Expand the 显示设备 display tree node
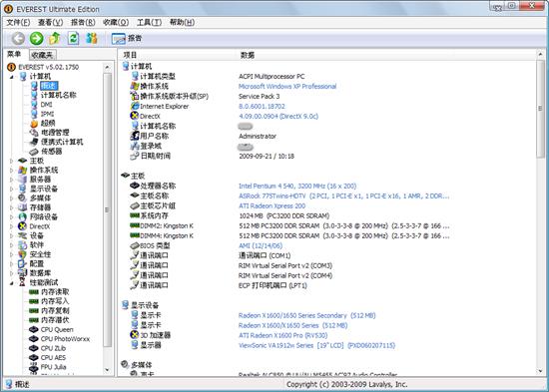The image size is (549, 392). coord(12,189)
